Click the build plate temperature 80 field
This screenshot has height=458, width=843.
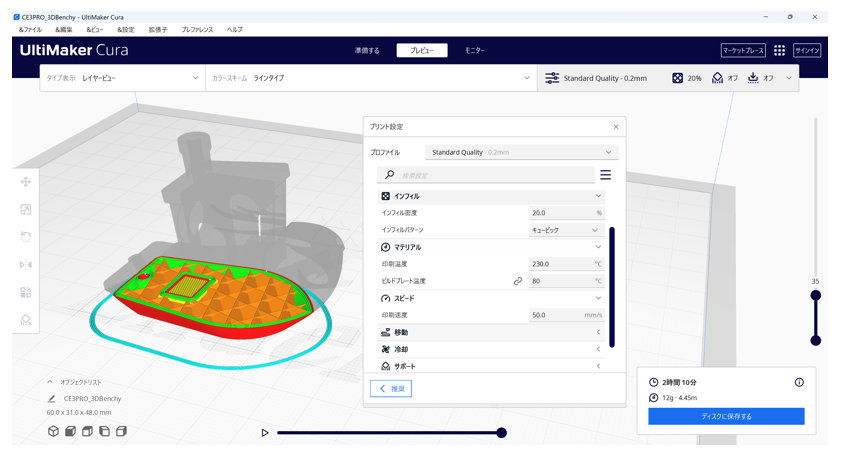(566, 281)
